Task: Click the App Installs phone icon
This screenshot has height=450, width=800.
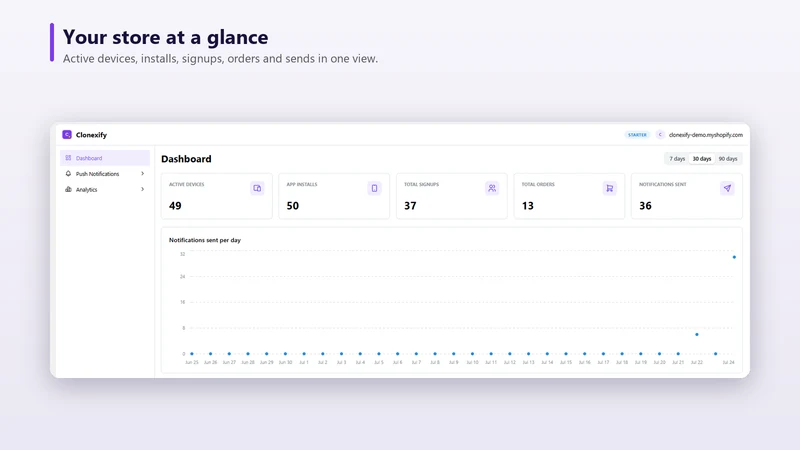Action: (x=374, y=188)
